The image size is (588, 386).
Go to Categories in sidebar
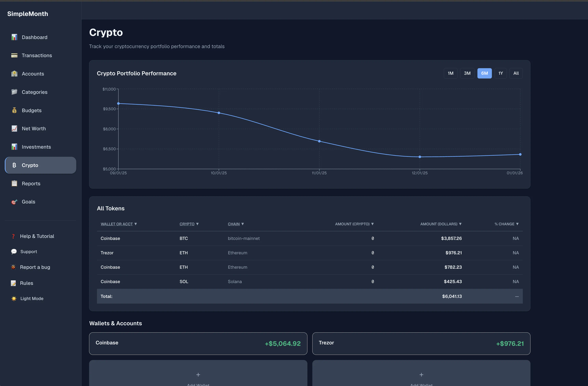tap(34, 92)
